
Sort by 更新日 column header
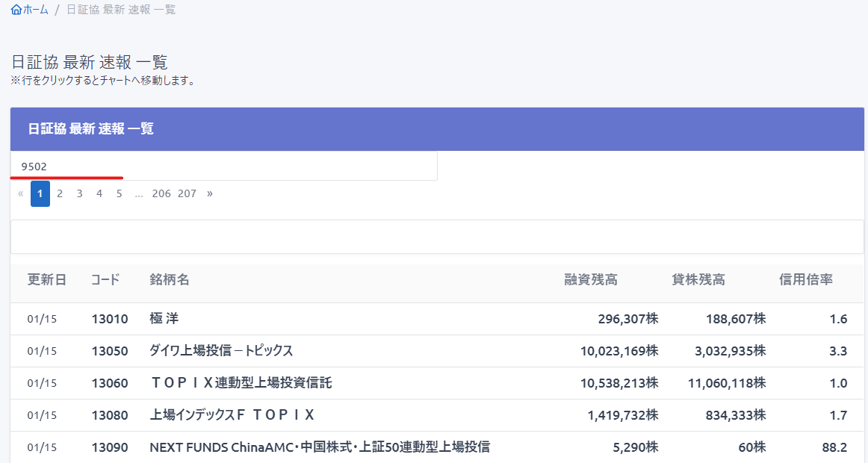pyautogui.click(x=47, y=280)
